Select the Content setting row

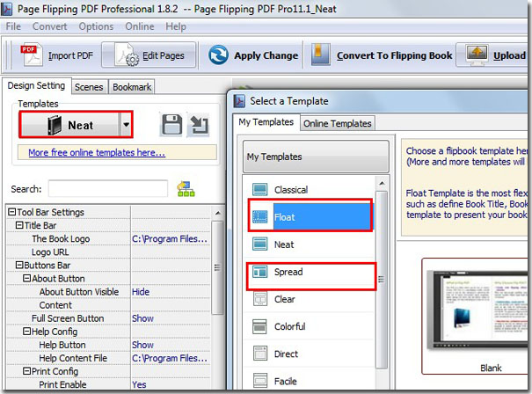108,305
